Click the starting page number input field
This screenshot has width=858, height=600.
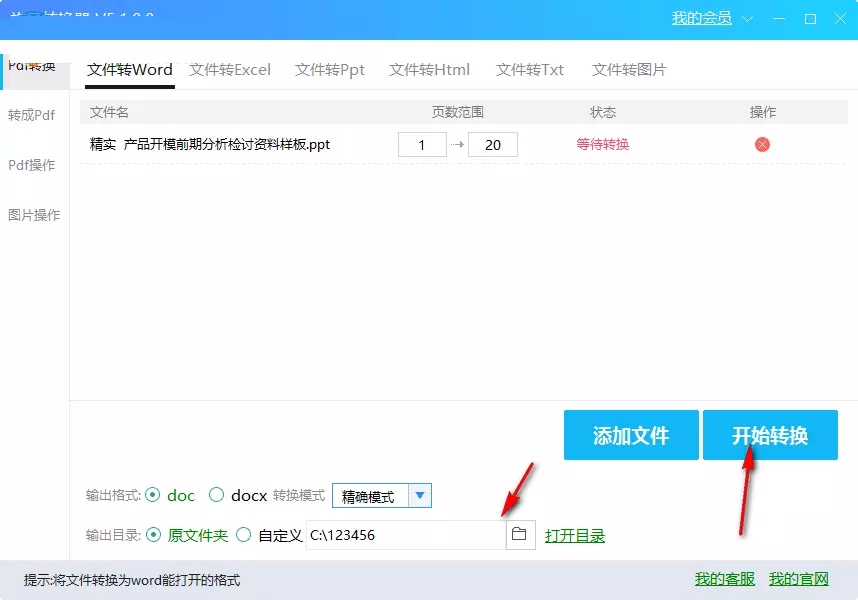[x=422, y=144]
